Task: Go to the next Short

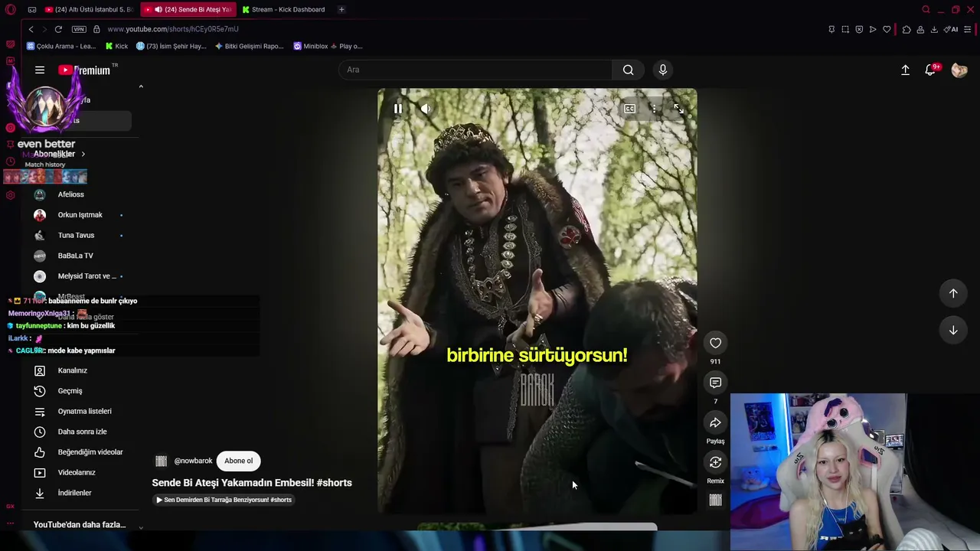Action: pos(953,330)
